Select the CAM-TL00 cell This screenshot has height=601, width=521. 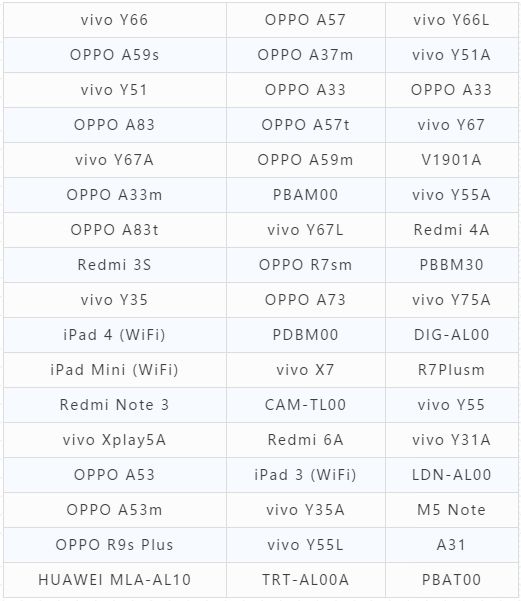pos(306,405)
